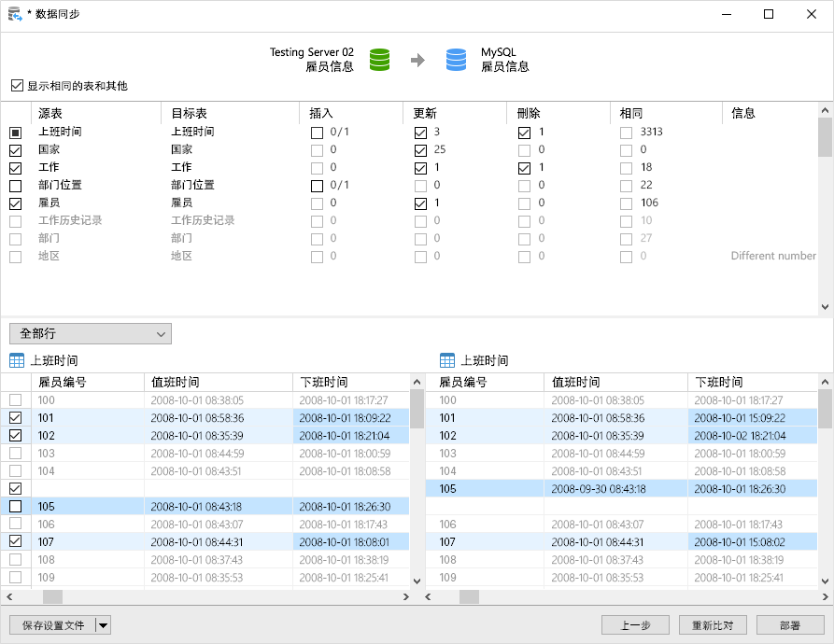
Task: Click the top table list scroll-down arrow
Action: (x=825, y=306)
